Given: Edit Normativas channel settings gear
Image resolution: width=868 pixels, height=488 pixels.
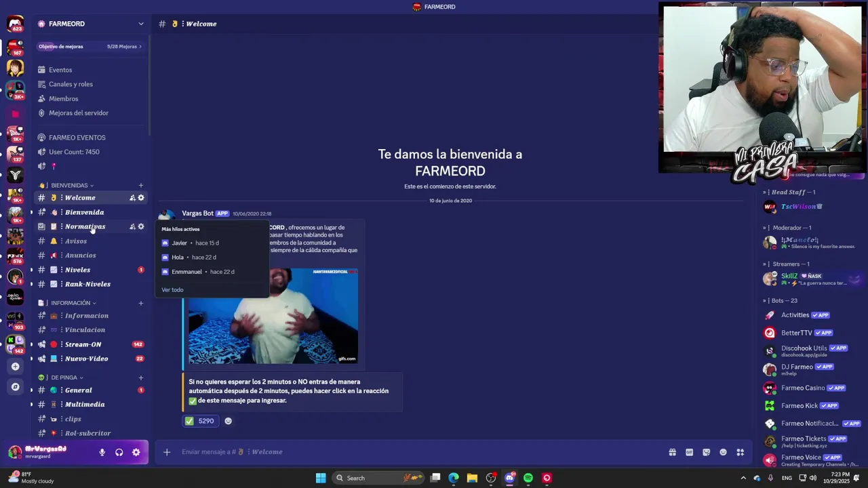Looking at the screenshot, I should [141, 226].
